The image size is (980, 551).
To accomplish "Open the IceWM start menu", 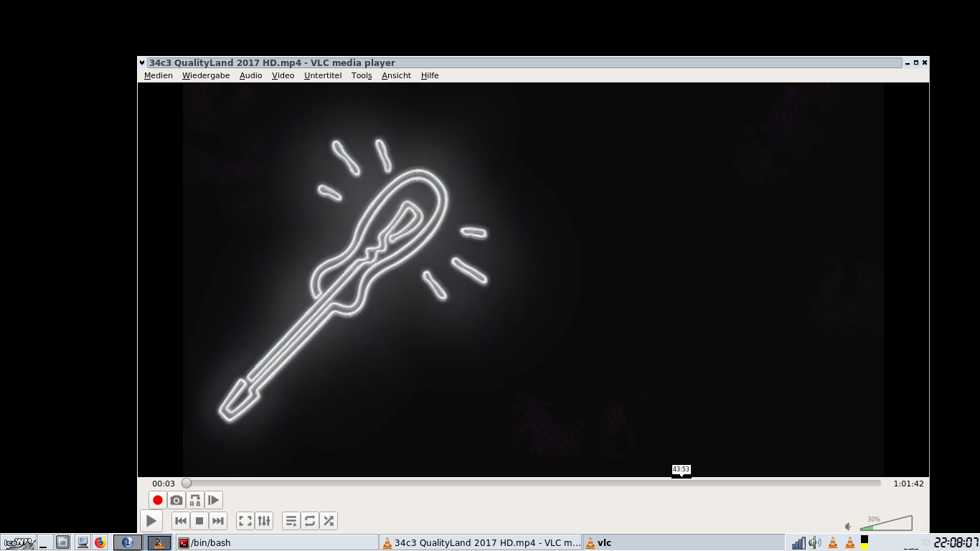I will 19,542.
